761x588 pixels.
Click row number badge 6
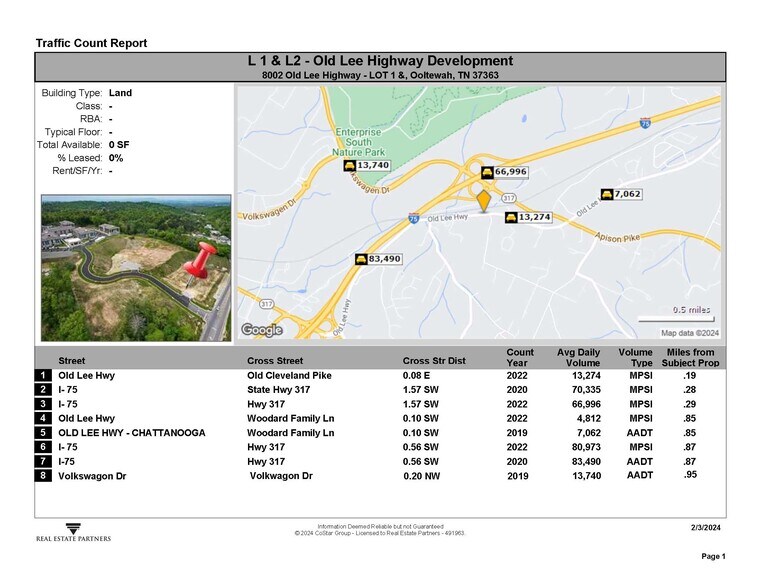43,447
